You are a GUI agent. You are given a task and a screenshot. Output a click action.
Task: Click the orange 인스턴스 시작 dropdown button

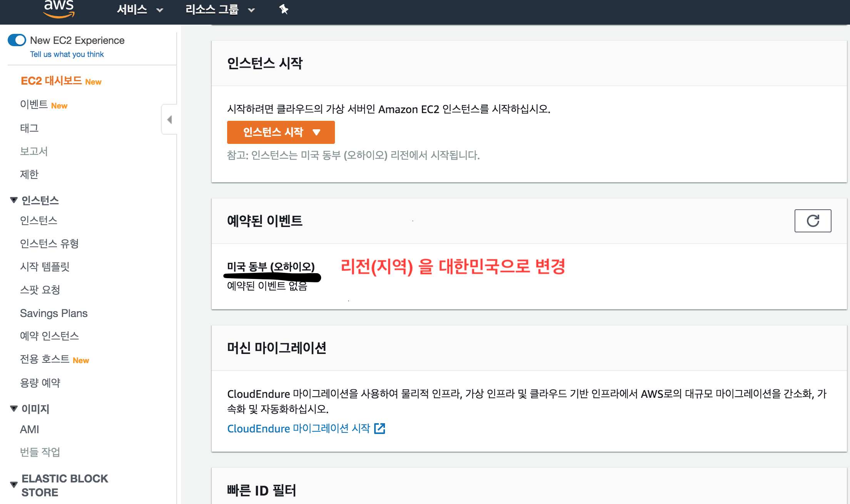[281, 132]
